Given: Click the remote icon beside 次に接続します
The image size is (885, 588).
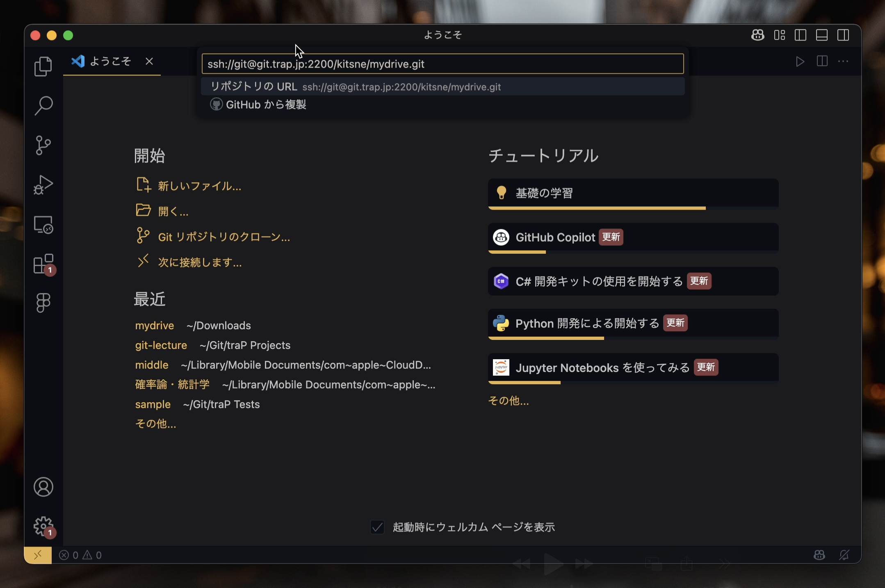Looking at the screenshot, I should [x=143, y=261].
